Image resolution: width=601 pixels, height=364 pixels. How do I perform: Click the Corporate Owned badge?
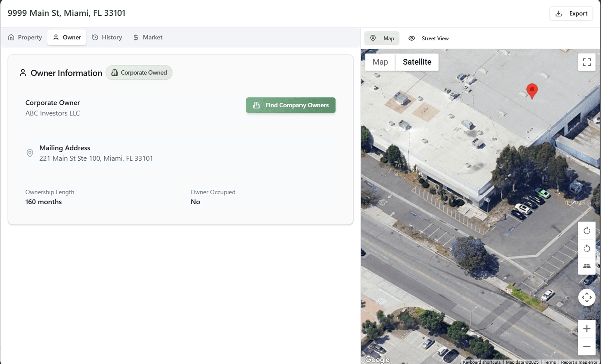click(x=139, y=72)
